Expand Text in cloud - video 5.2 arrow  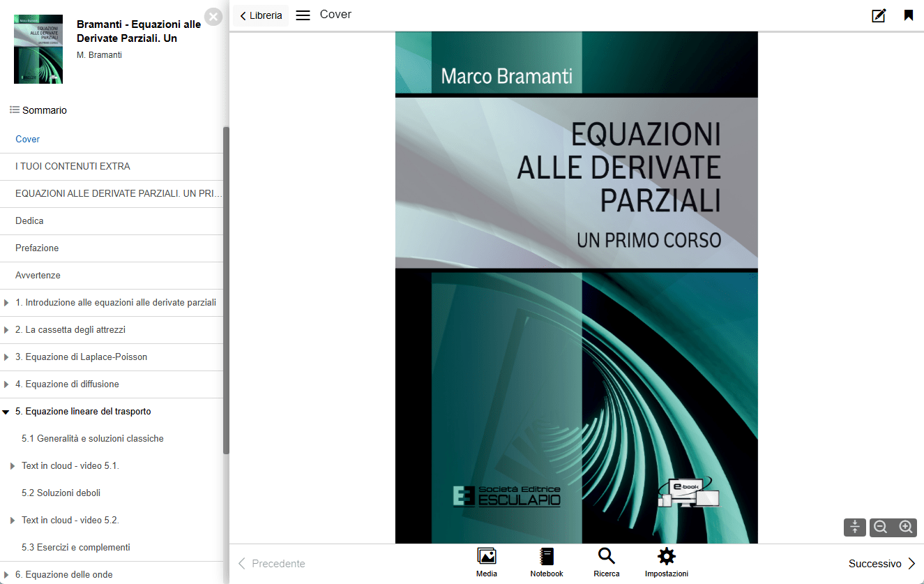pos(13,521)
